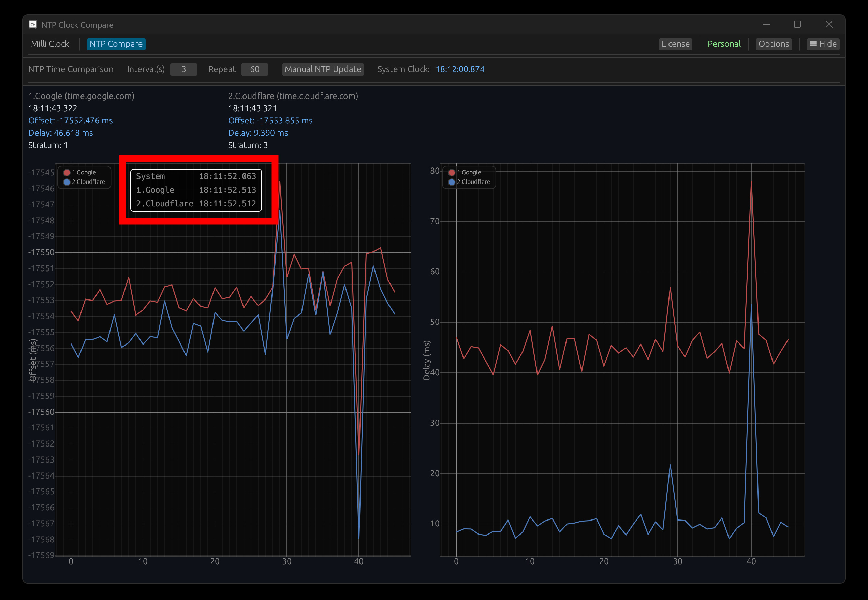Toggle Cloudflare series via offset chart legend

(88, 182)
